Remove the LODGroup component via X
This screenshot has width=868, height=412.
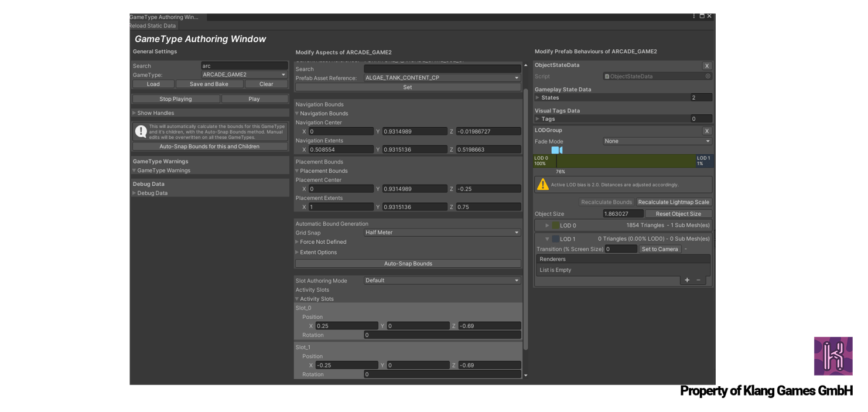tap(707, 131)
